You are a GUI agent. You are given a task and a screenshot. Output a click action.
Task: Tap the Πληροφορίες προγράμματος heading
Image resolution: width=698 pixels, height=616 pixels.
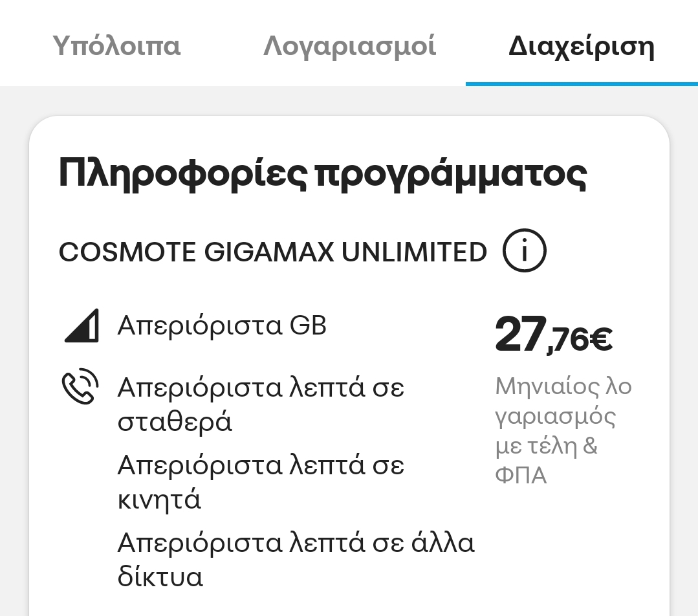[x=322, y=173]
